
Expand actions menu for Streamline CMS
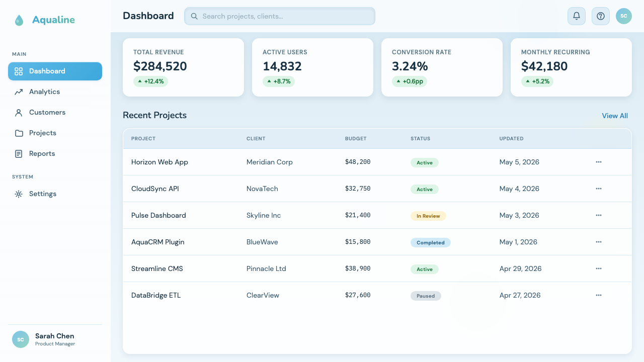(599, 268)
